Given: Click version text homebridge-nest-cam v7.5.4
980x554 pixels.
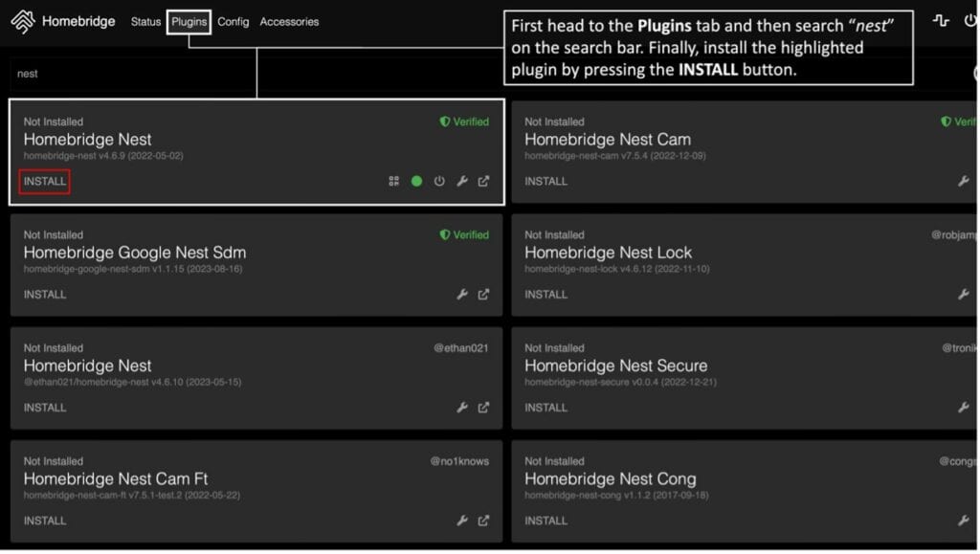Looking at the screenshot, I should [x=615, y=156].
